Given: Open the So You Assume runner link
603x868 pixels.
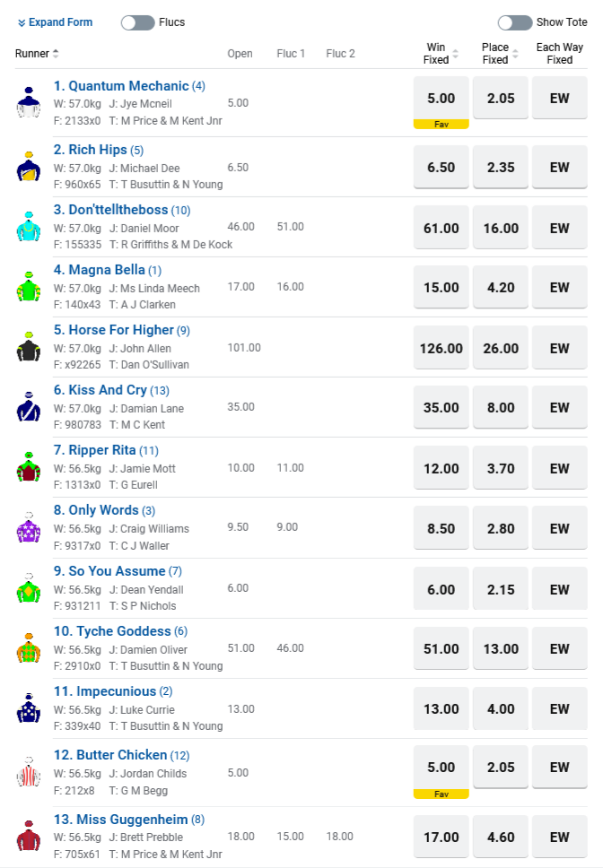Looking at the screenshot, I should 118,571.
